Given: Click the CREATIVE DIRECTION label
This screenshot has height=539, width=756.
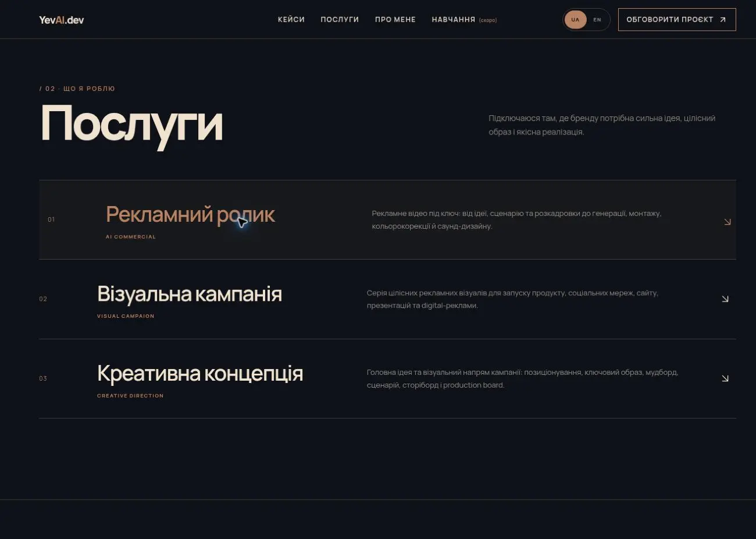Looking at the screenshot, I should click(x=130, y=396).
